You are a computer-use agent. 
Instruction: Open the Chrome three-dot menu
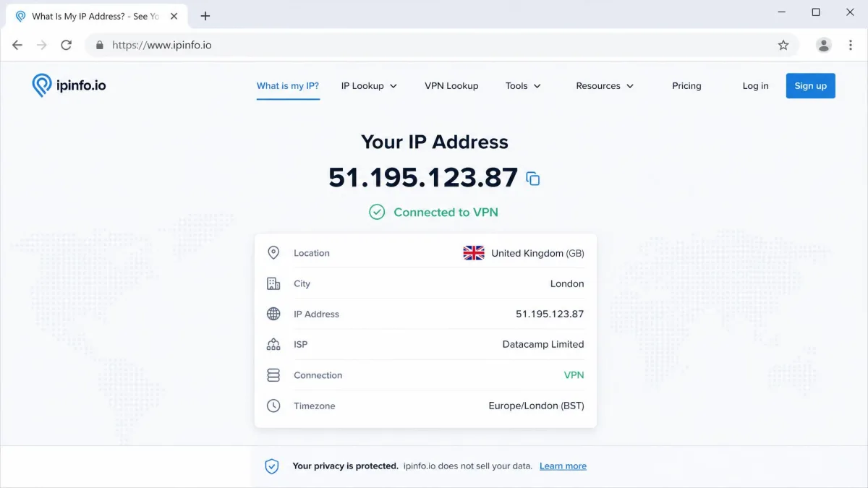pos(850,45)
